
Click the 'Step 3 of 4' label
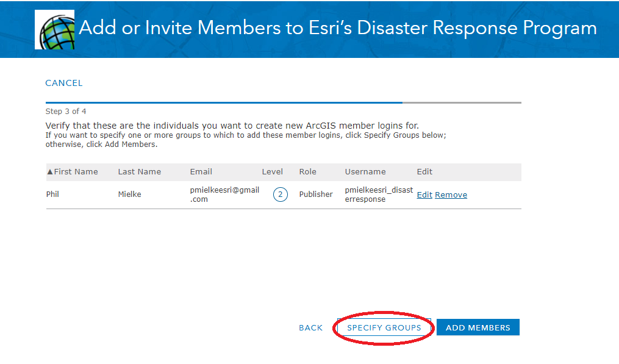tap(66, 112)
